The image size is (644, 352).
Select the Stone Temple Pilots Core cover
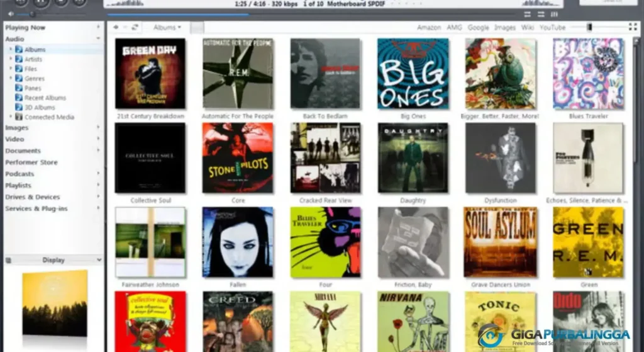coord(238,158)
